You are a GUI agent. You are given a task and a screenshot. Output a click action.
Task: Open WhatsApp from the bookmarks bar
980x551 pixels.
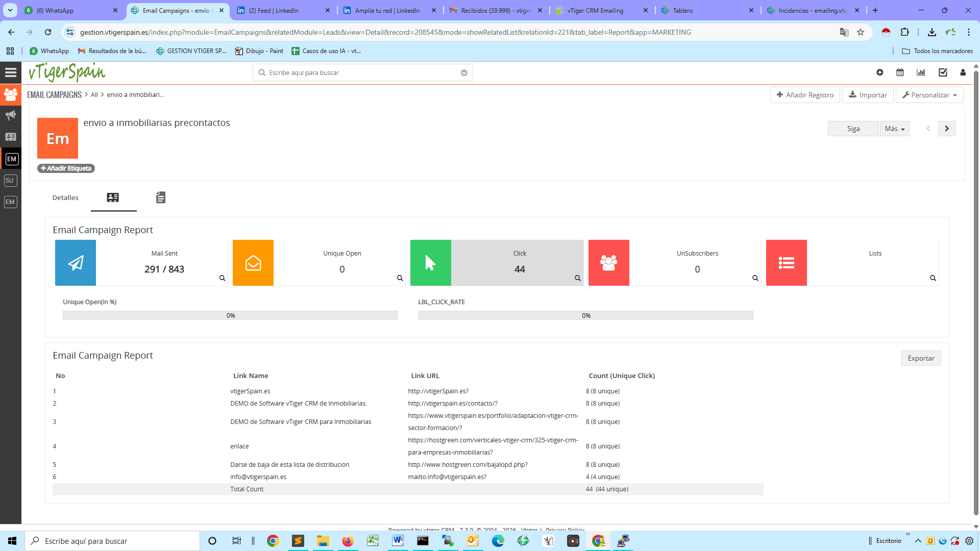pos(48,51)
